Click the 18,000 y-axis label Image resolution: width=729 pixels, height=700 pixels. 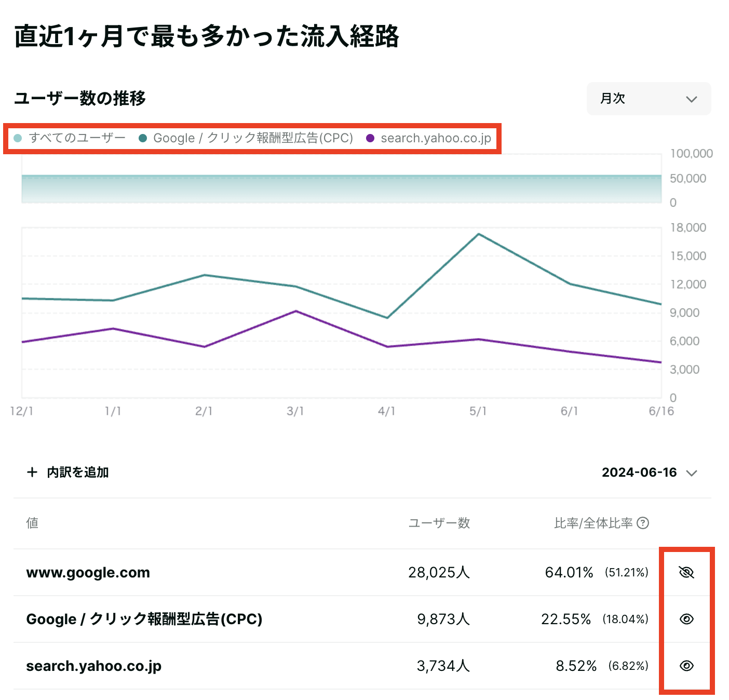point(688,227)
